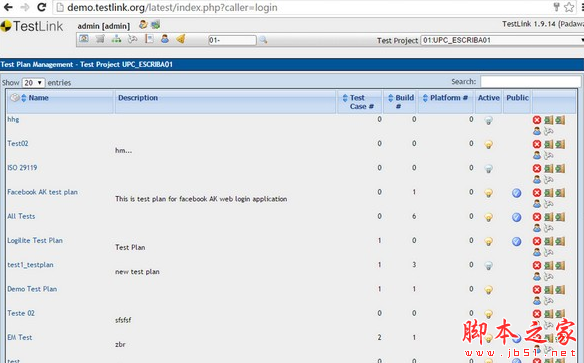Screen dimensions: 584x363
Task: Open the grey requirements toolbar icon
Action: point(100,39)
